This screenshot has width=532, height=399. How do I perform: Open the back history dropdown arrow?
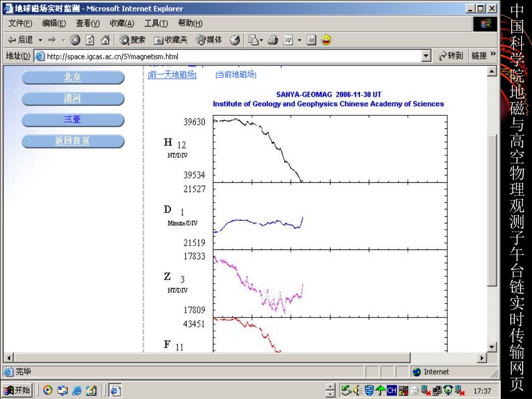click(40, 40)
